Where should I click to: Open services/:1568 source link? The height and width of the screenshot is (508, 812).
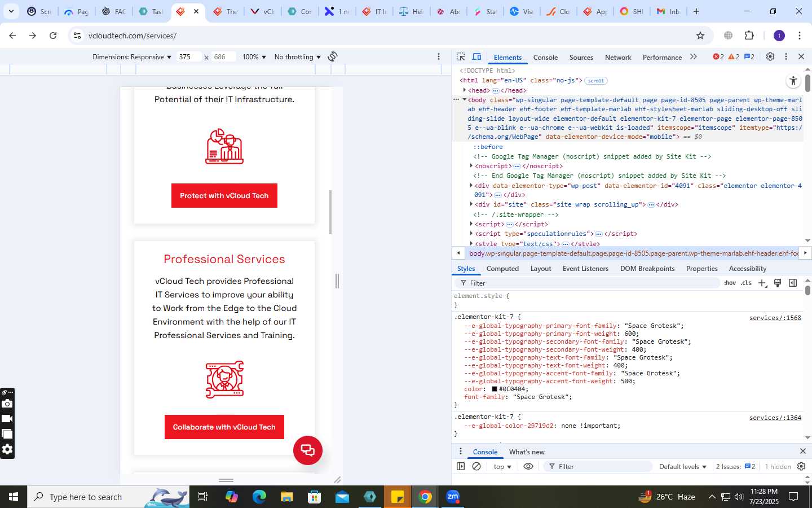pos(775,318)
